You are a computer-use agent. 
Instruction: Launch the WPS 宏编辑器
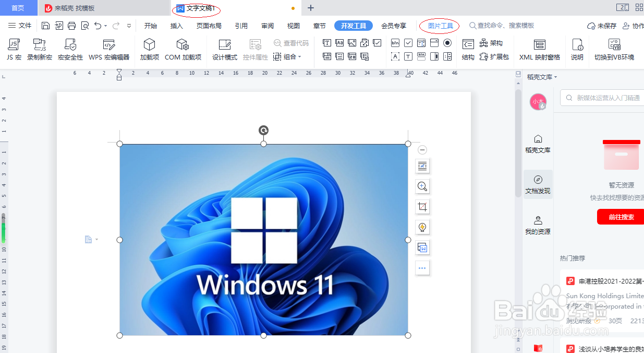point(109,50)
